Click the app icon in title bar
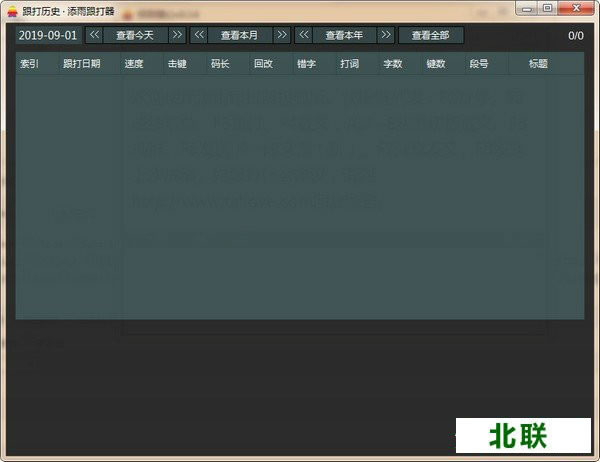 [12, 8]
